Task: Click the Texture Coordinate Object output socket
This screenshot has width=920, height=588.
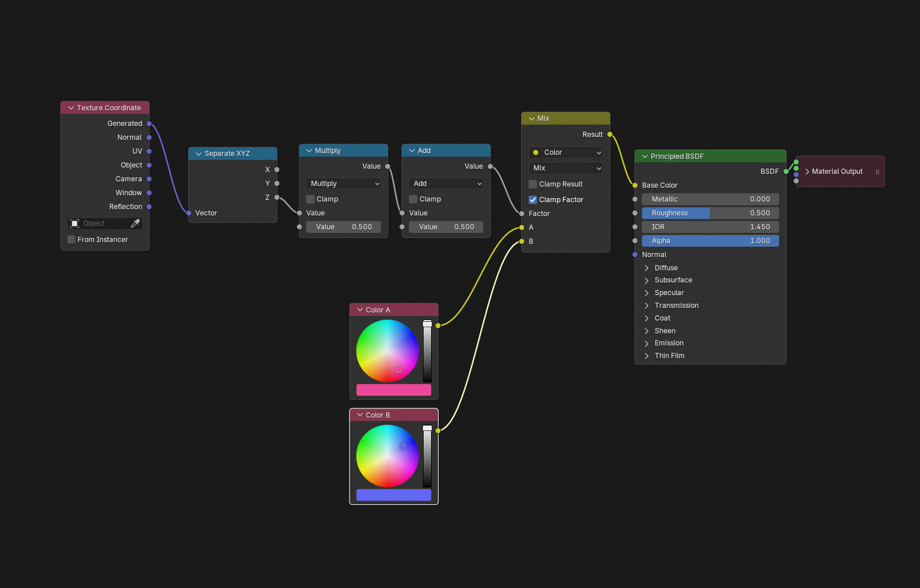Action: click(x=149, y=165)
